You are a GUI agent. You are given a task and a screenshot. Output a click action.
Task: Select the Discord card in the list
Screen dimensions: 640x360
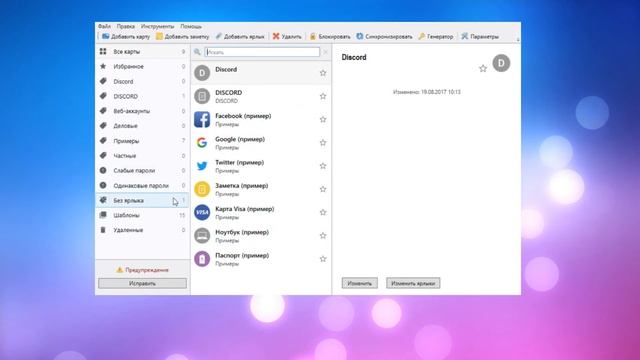261,73
